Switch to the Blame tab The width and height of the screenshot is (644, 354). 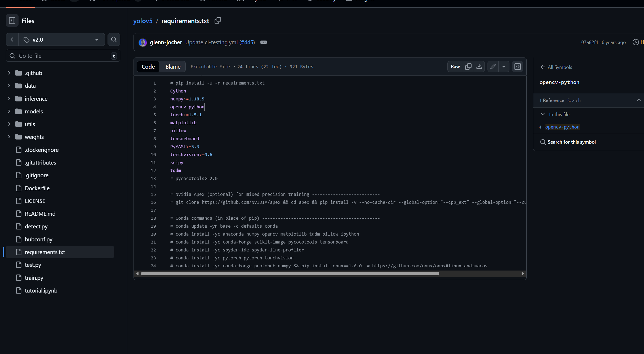173,67
